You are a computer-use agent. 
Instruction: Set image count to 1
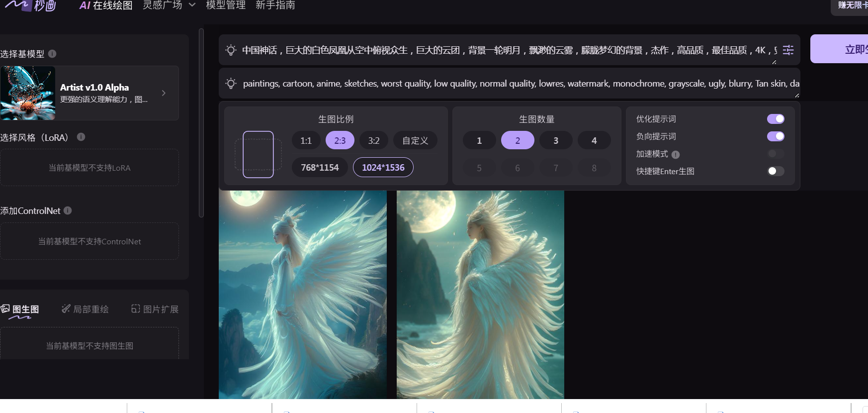pos(479,140)
